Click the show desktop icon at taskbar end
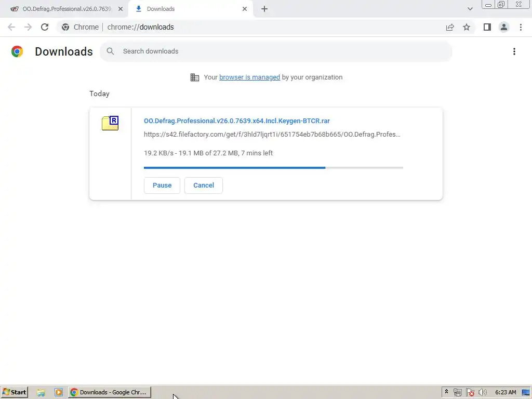Screen dimensions: 532x399 526,392
